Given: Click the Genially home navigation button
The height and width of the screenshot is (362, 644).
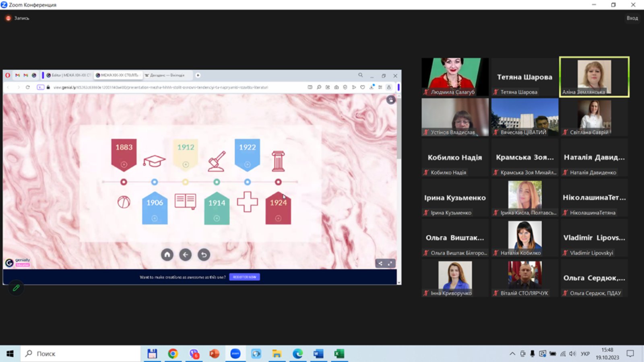Looking at the screenshot, I should point(167,255).
